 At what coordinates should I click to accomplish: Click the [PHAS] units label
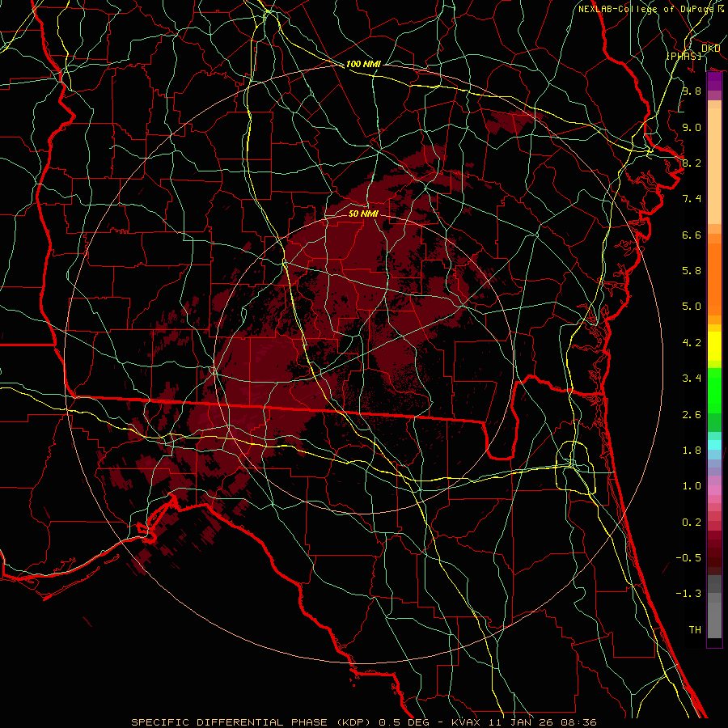tap(684, 56)
